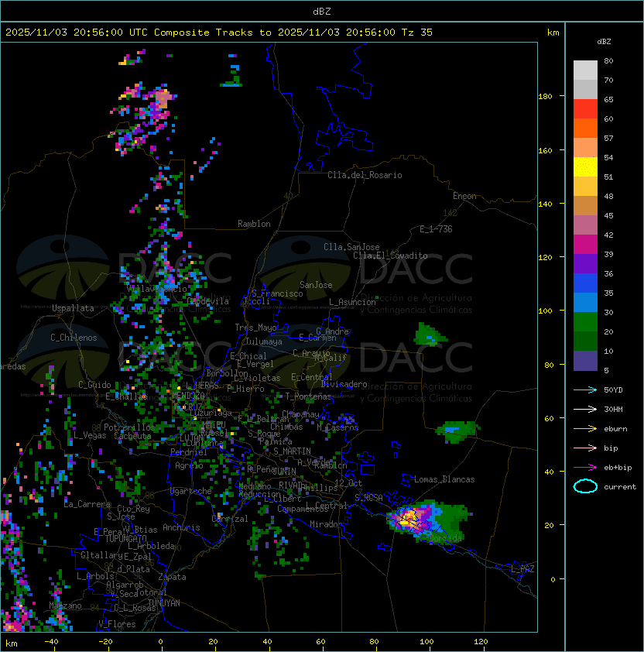Pick the purple 36-39 dBZ swatch

(585, 263)
